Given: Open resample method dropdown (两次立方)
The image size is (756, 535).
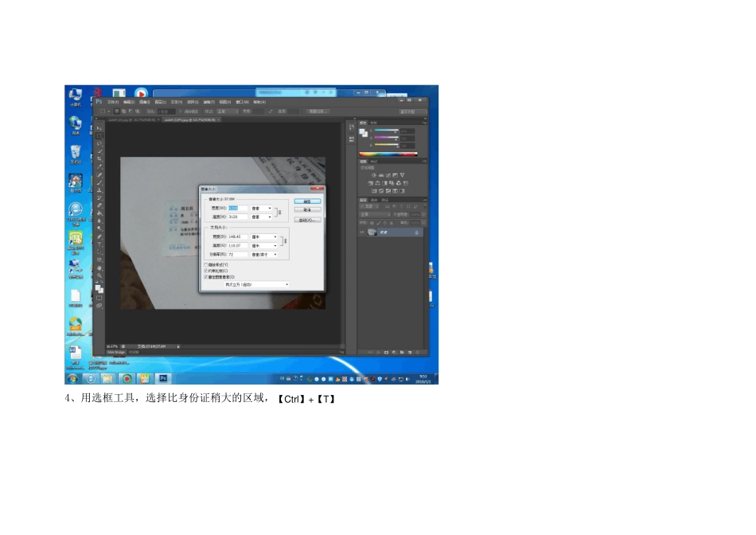Looking at the screenshot, I should (x=256, y=285).
